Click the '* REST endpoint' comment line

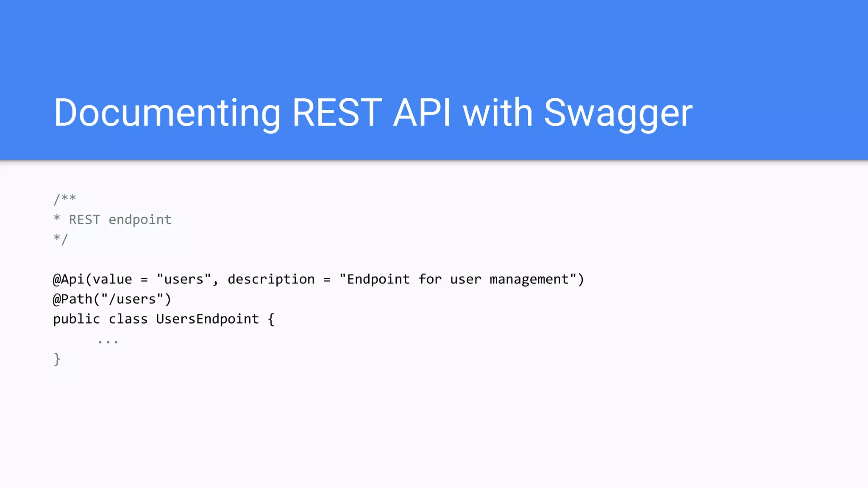pos(112,219)
